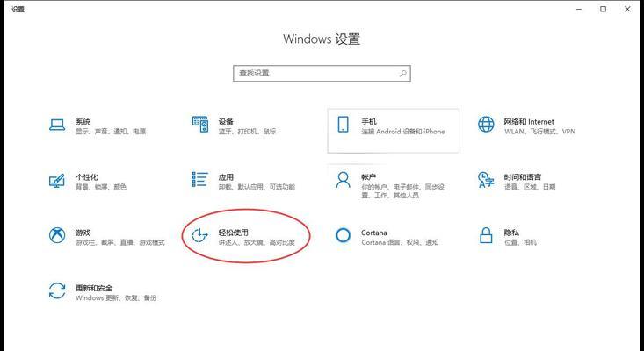Click Cortana 语言、权限、通知 description

[x=400, y=243]
